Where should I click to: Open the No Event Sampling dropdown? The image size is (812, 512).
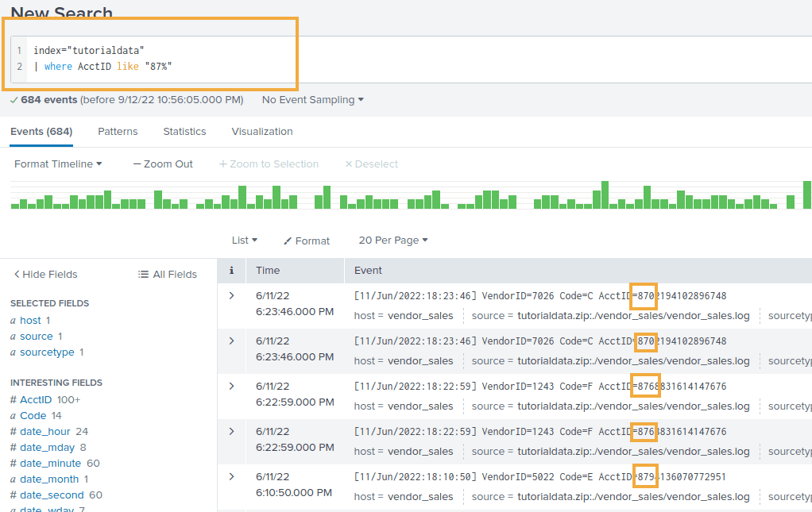pos(311,99)
